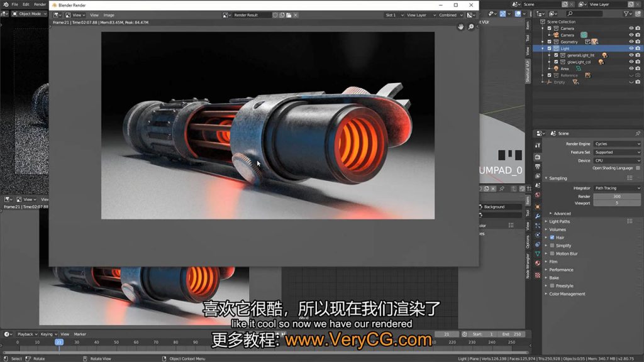Open the Modifiers wrench tab icon
The height and width of the screenshot is (362, 644).
[538, 216]
